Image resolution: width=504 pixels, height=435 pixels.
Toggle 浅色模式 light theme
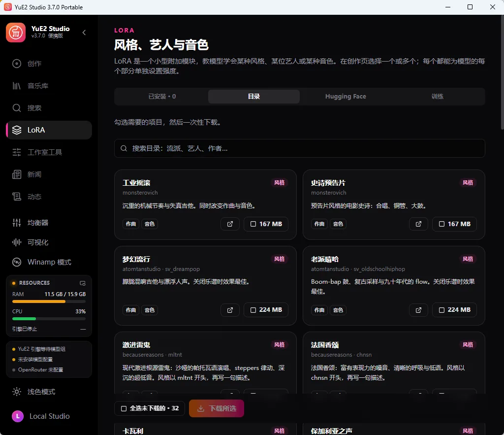(49, 392)
